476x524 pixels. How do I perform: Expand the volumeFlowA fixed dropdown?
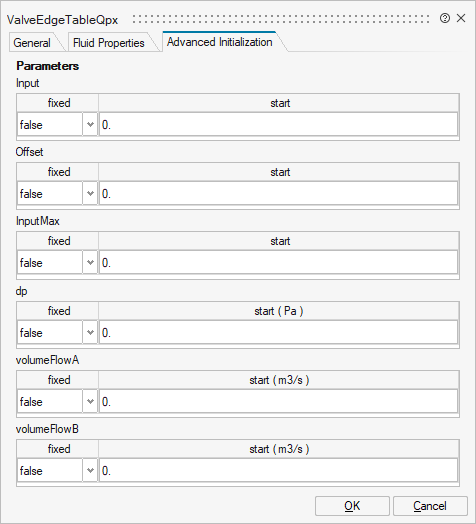click(x=90, y=401)
